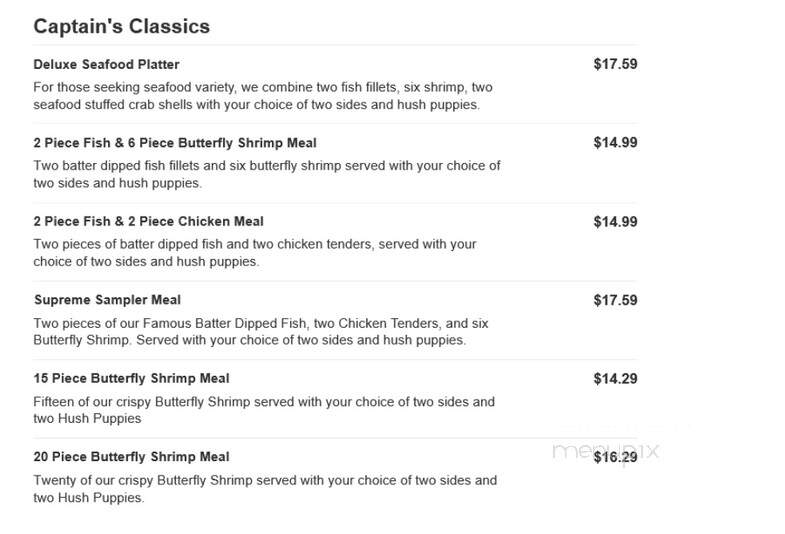Click description beginning 'Two batter dipped fish fillets'
This screenshot has width=785, height=534.
click(x=267, y=174)
